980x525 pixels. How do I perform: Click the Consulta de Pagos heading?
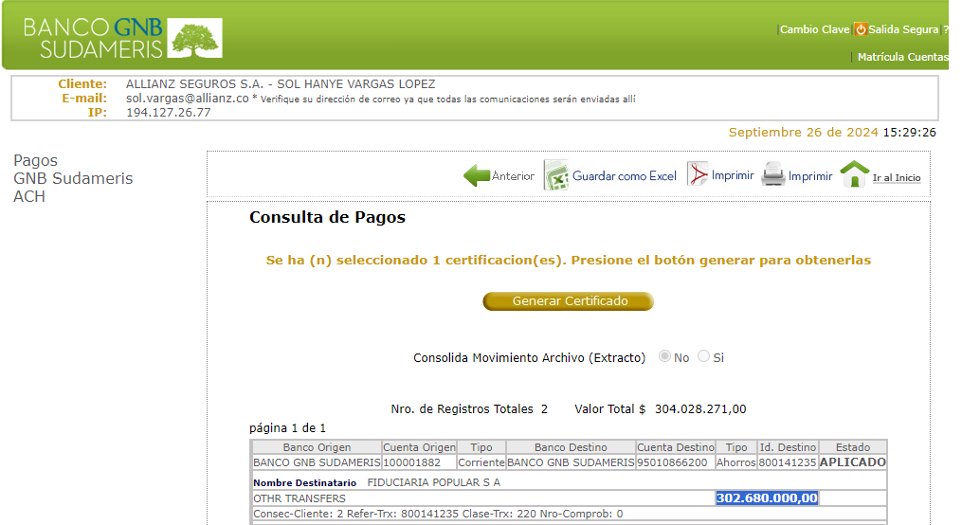pyautogui.click(x=328, y=218)
